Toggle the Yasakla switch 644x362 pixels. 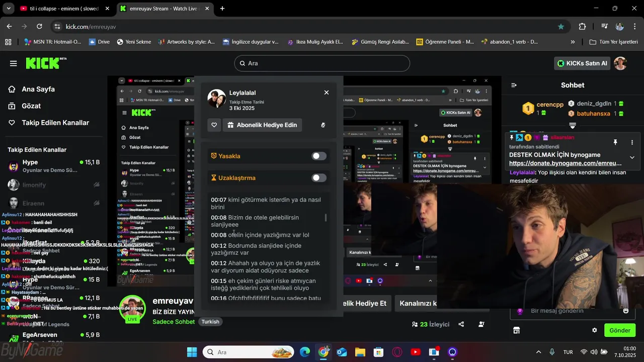[x=319, y=156]
